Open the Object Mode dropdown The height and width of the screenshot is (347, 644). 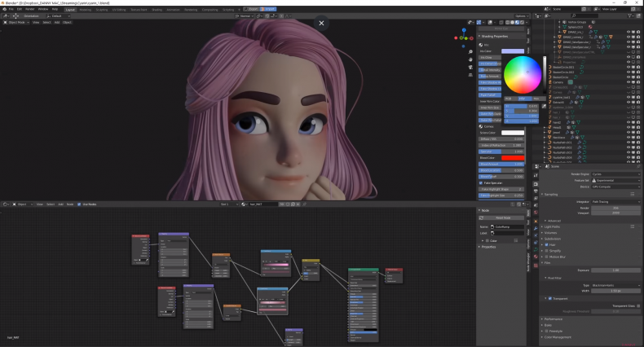click(x=16, y=23)
